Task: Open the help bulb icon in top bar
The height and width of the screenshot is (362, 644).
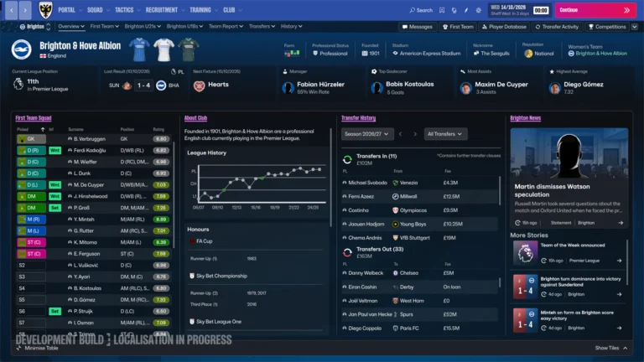Action: pyautogui.click(x=454, y=10)
